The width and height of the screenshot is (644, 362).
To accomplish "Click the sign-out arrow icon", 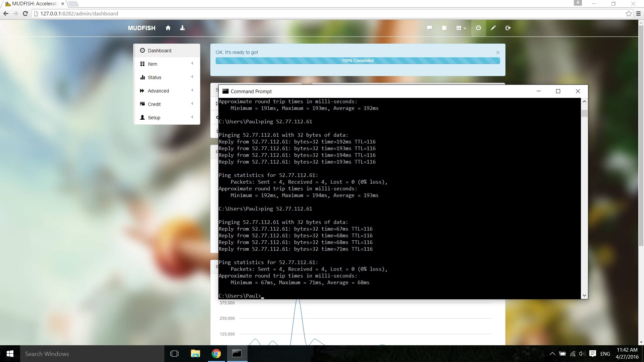I will tap(508, 28).
